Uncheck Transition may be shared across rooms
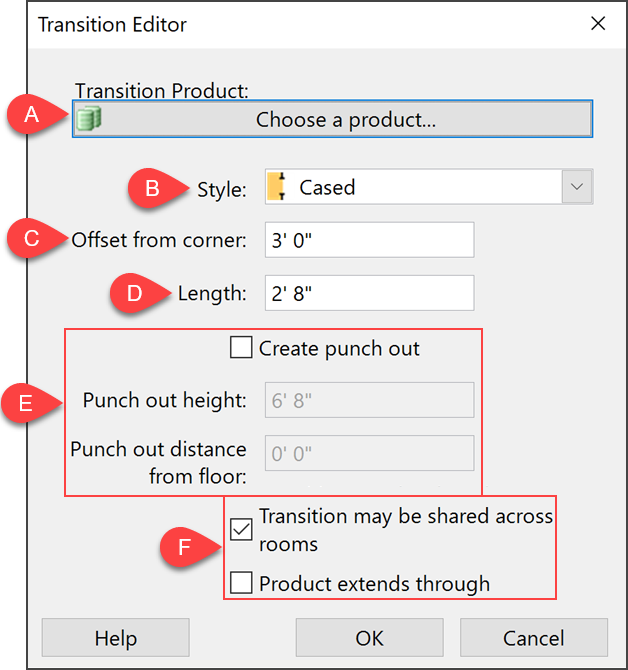 point(241,529)
